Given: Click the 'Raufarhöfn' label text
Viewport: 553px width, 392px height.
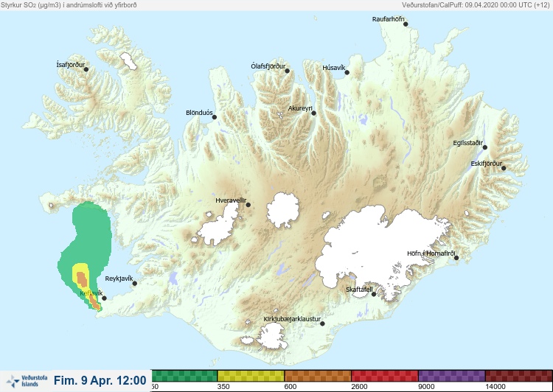Looking at the screenshot, I should coord(389,19).
